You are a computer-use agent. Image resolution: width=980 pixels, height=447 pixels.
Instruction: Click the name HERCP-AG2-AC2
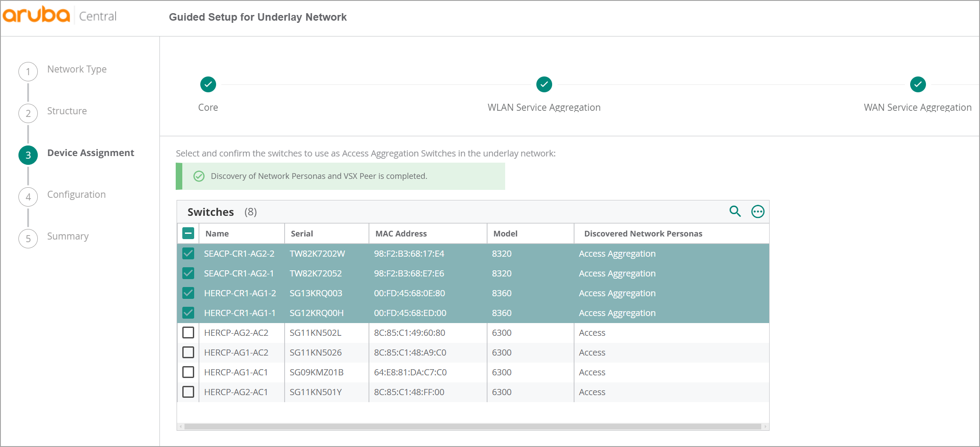pos(236,333)
